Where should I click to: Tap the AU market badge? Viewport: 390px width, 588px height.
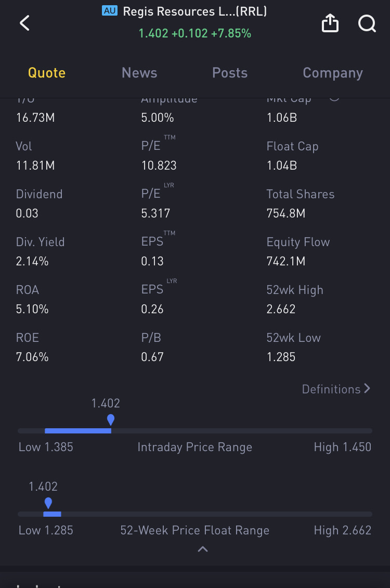point(110,11)
